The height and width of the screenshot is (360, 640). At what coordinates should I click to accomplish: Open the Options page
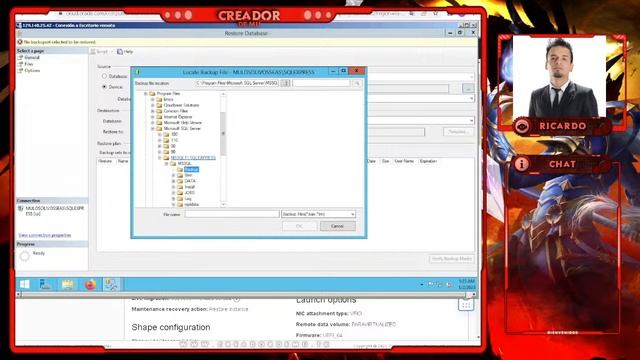(x=32, y=71)
